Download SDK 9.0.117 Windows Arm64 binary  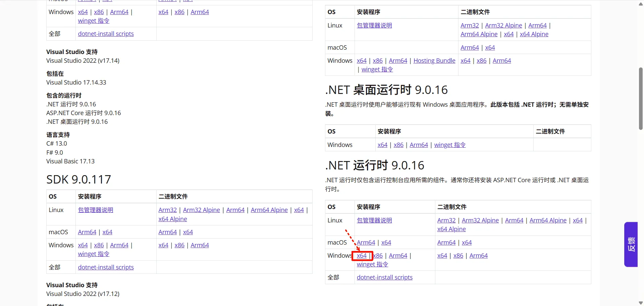pyautogui.click(x=200, y=245)
